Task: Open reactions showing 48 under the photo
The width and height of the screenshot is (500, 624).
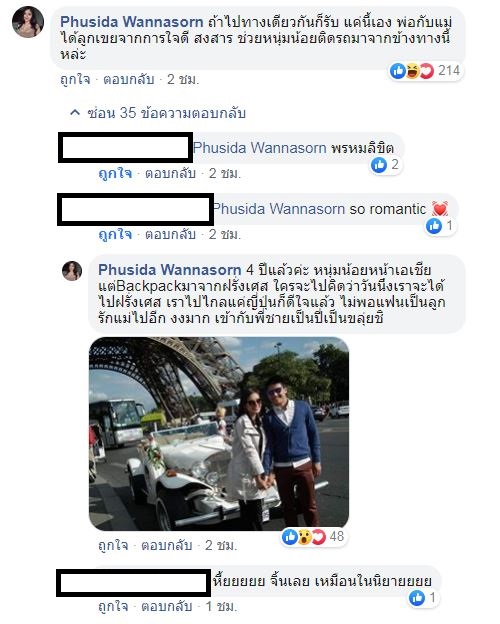Action: (x=313, y=537)
